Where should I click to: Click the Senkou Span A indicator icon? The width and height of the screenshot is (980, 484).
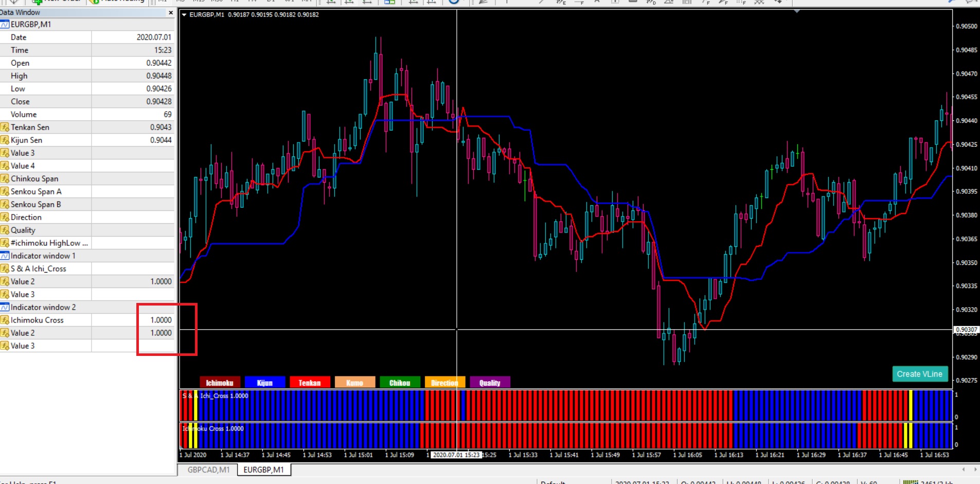point(5,191)
